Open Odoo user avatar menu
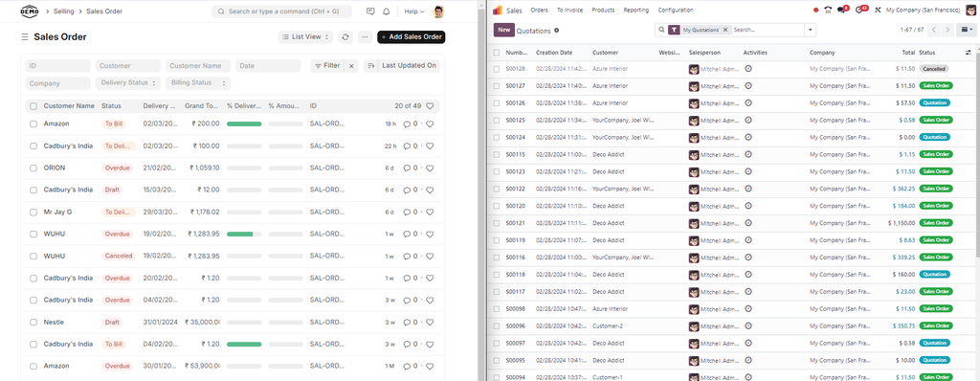 [x=971, y=10]
